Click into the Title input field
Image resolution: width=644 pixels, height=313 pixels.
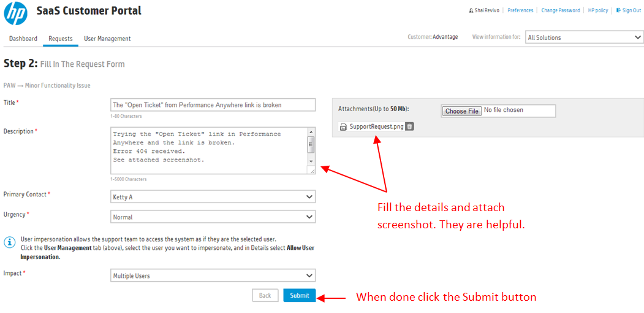[x=213, y=105]
